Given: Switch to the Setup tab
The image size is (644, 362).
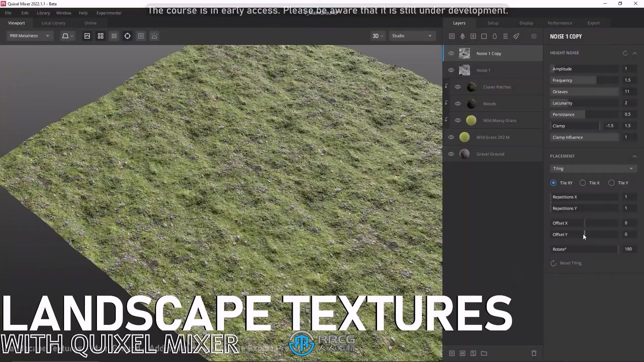Looking at the screenshot, I should (x=493, y=23).
